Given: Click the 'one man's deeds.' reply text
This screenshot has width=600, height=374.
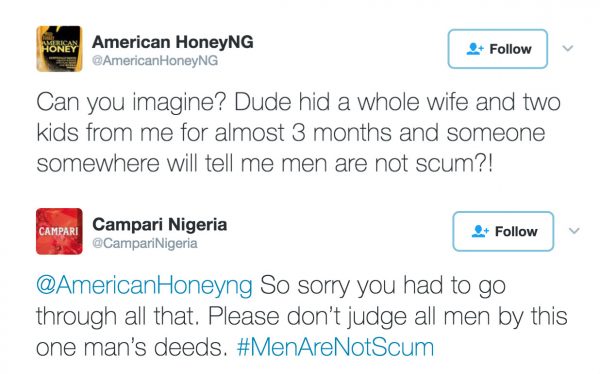Looking at the screenshot, I should [x=132, y=347].
